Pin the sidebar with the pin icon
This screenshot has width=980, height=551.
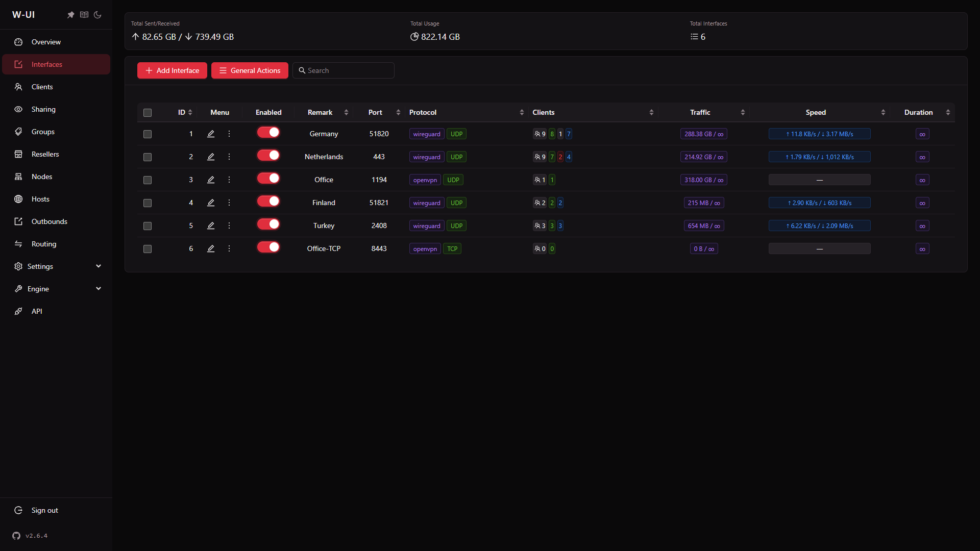tap(71, 15)
